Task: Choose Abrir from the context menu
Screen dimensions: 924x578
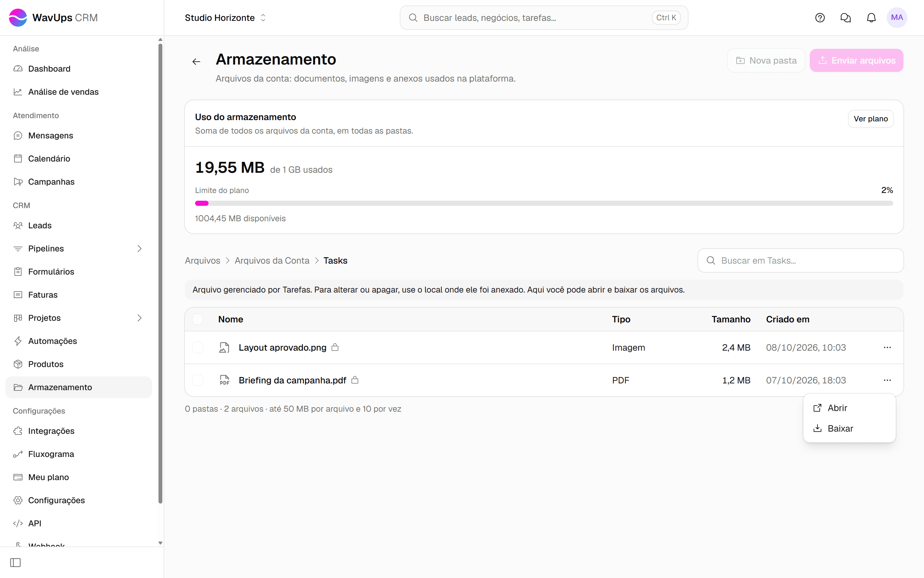Action: point(849,408)
